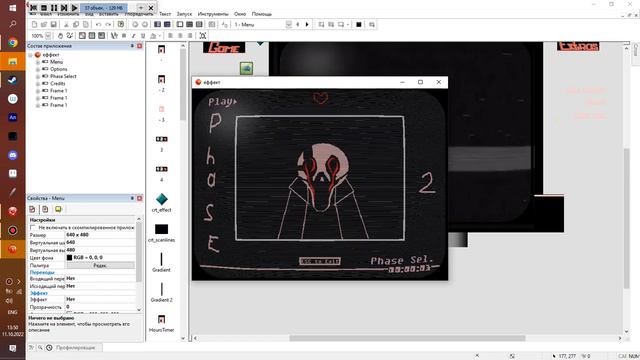Click the Эффект value 'Нет' field
Image resolution: width=640 pixels, height=360 pixels.
pos(100,299)
